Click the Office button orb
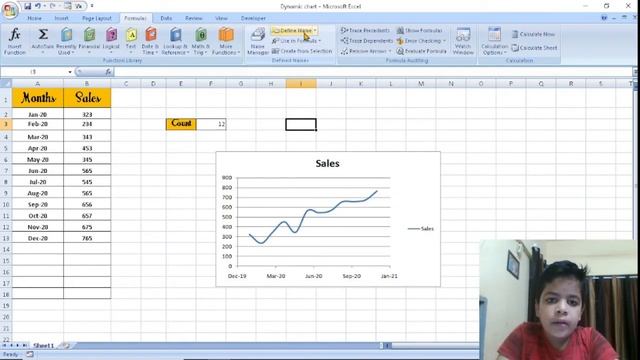 pos(9,10)
